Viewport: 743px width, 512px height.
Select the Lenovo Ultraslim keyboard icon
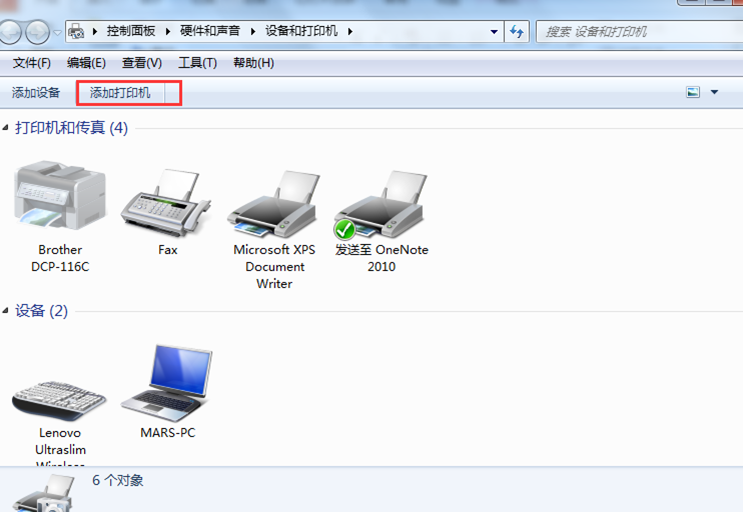59,401
